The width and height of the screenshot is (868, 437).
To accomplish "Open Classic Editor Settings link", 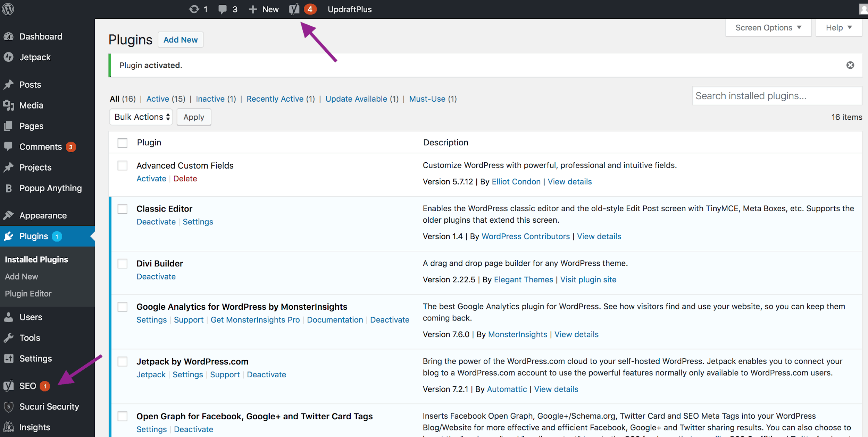I will (x=198, y=222).
